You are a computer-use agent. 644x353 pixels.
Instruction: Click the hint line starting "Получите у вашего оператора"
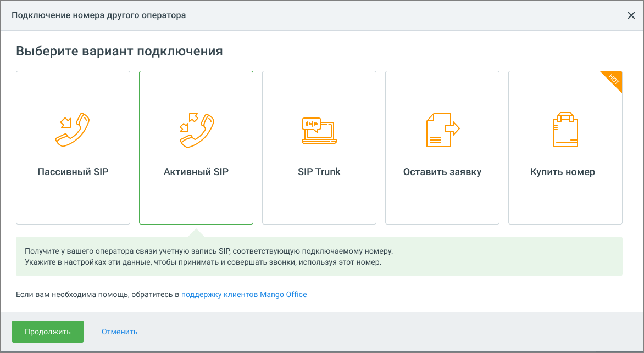click(209, 251)
